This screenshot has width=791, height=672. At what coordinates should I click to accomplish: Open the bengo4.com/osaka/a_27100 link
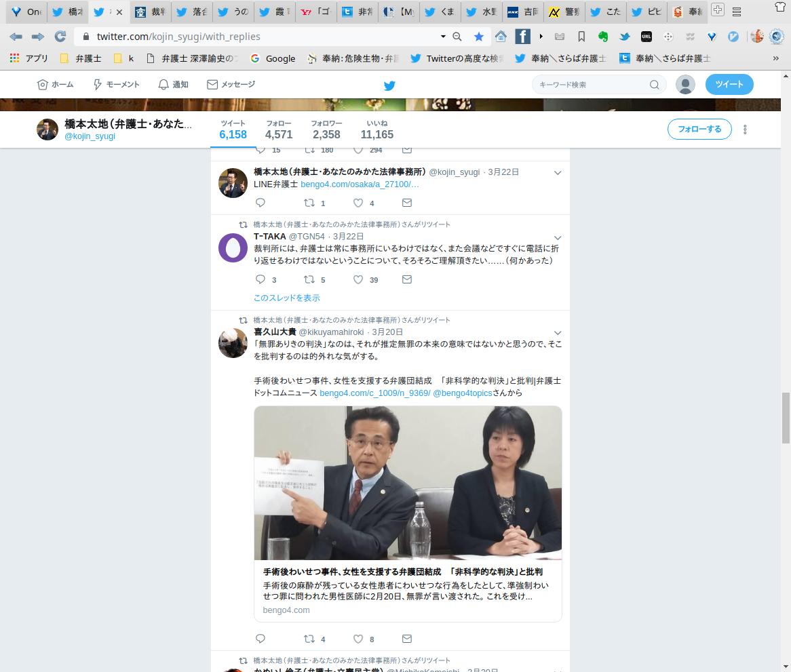(360, 184)
